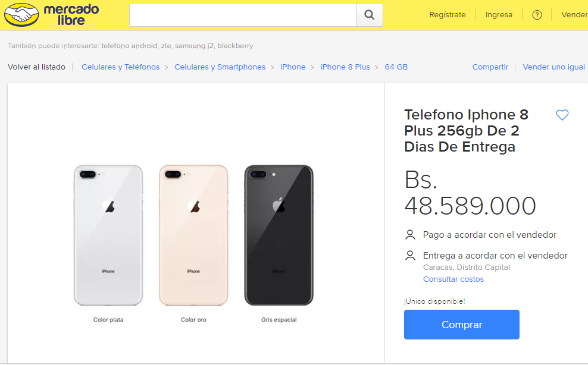
Task: Open the Celulares y Smartphones category
Action: (x=220, y=67)
